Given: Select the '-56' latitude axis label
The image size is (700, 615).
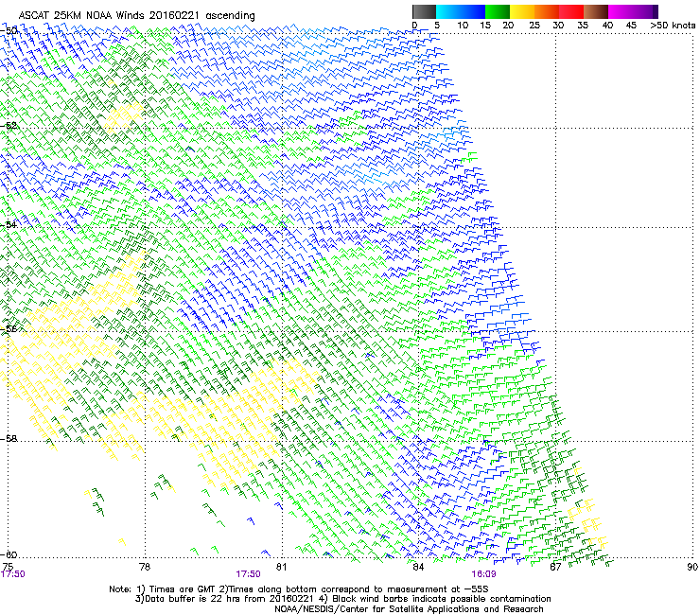Looking at the screenshot, I should (9, 328).
